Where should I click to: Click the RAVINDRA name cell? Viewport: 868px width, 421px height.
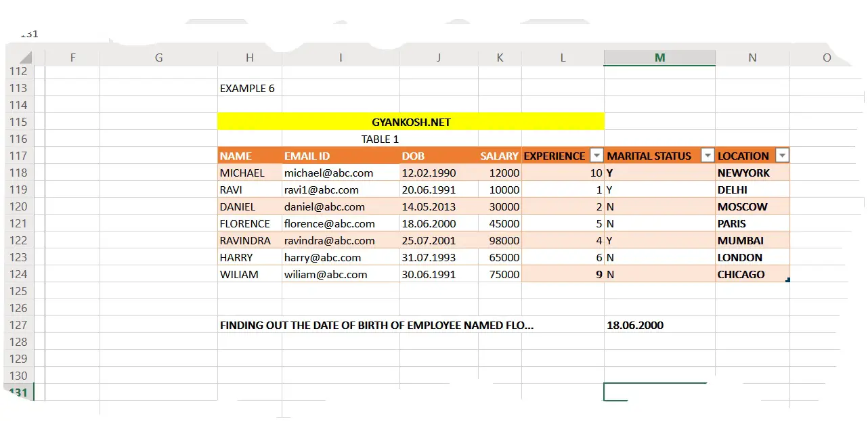(250, 240)
